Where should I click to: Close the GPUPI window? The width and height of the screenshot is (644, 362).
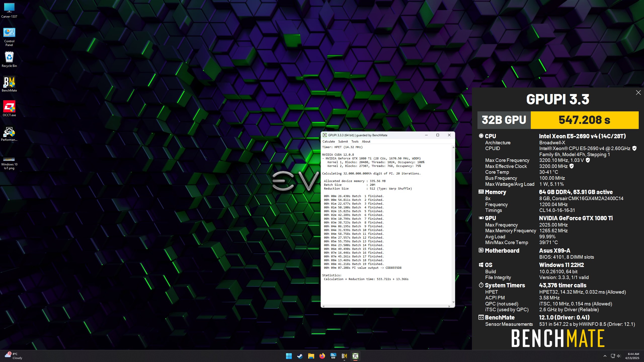click(449, 135)
